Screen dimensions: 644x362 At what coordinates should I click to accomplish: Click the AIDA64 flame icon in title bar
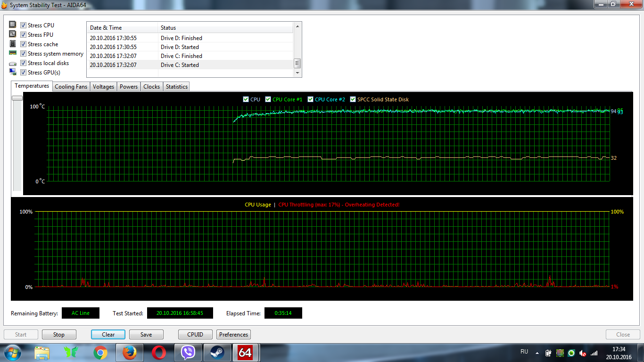click(x=5, y=5)
